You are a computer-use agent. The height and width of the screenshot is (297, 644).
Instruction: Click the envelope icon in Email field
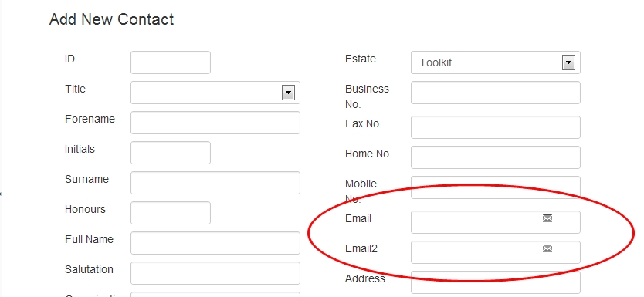547,218
